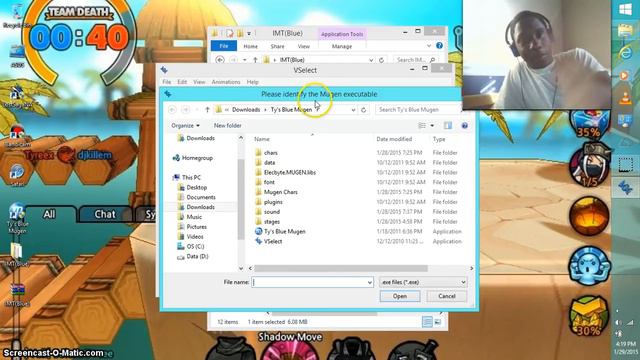Open the Recycle Bin desktop icon

(x=17, y=16)
